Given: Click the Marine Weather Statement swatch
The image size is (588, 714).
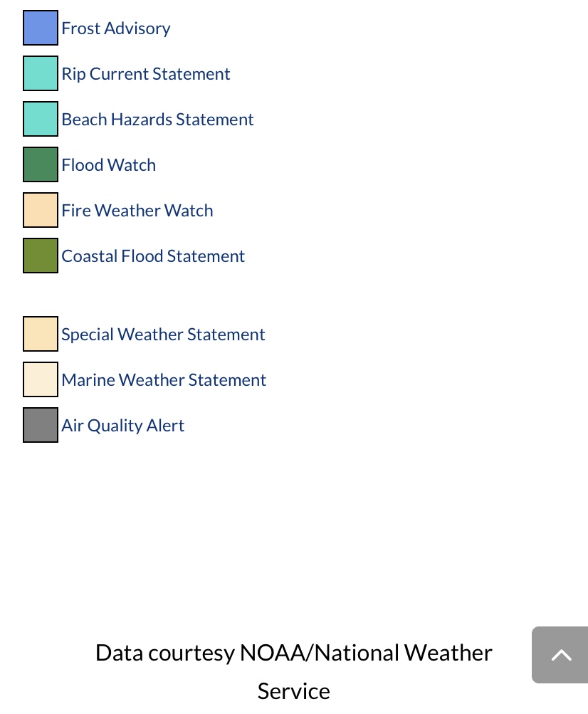Looking at the screenshot, I should pyautogui.click(x=41, y=379).
